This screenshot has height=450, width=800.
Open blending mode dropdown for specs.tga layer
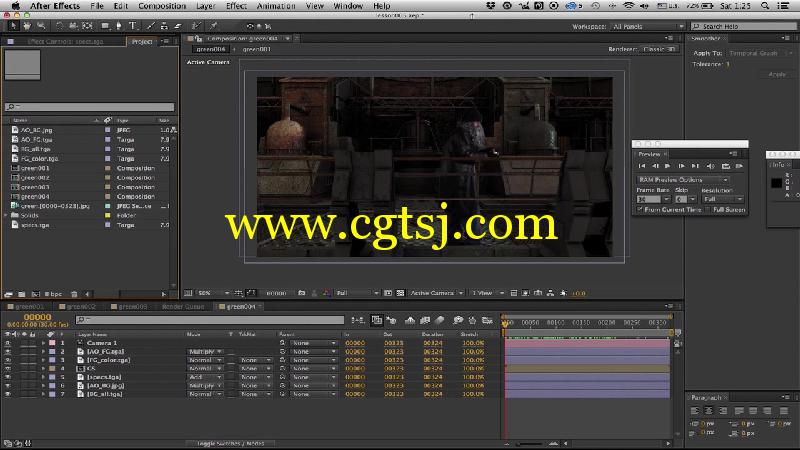tap(206, 377)
